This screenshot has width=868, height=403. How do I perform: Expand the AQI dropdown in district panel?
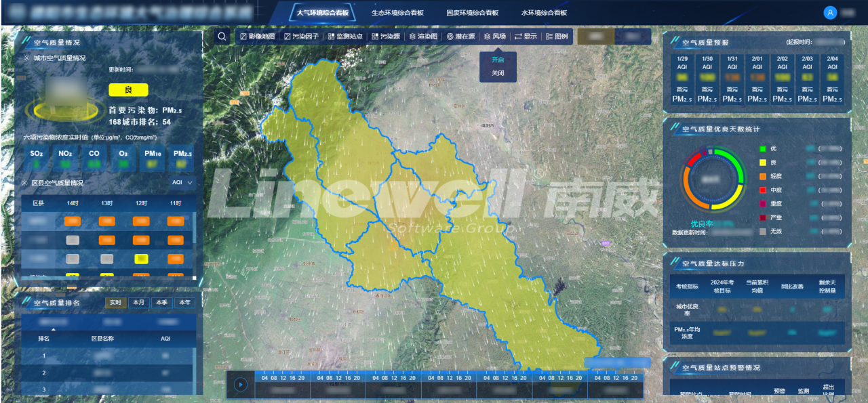click(x=182, y=183)
